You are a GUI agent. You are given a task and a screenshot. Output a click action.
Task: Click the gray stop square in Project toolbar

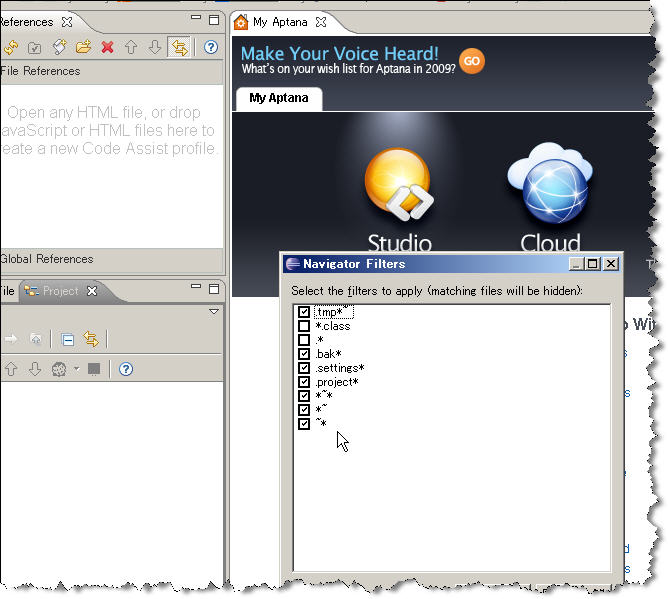pyautogui.click(x=94, y=369)
